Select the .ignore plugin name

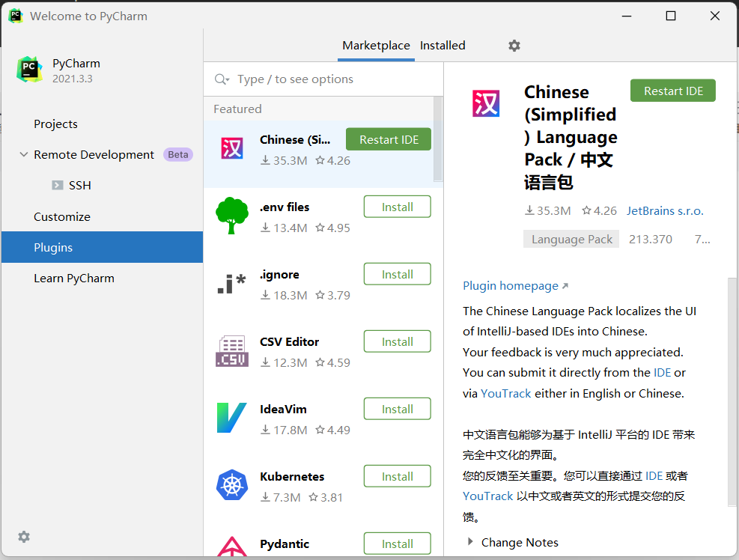click(x=279, y=274)
